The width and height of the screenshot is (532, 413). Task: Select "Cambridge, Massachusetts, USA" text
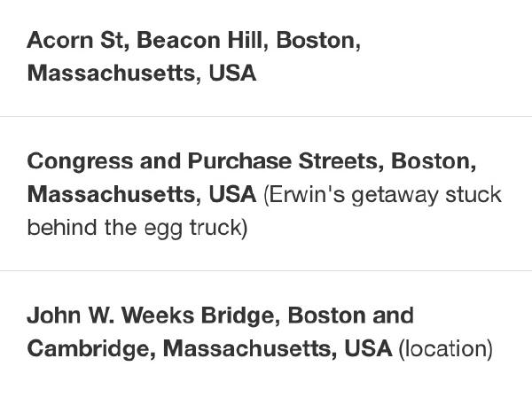pos(209,349)
